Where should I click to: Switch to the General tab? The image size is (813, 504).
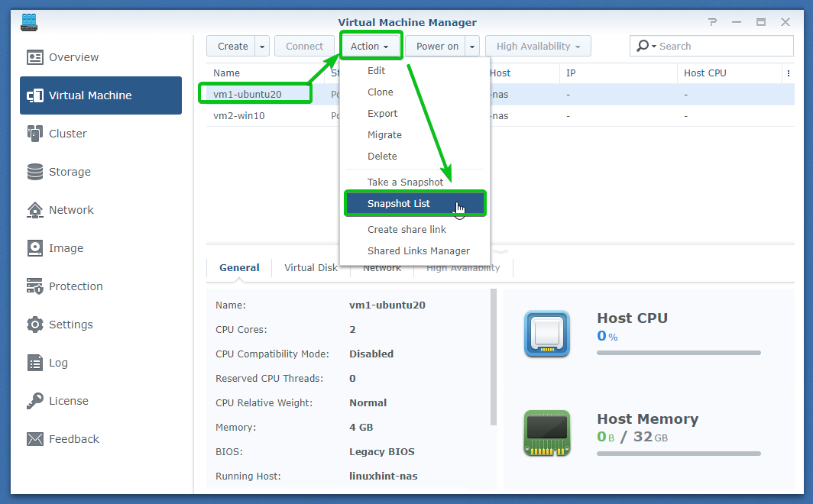pos(239,268)
